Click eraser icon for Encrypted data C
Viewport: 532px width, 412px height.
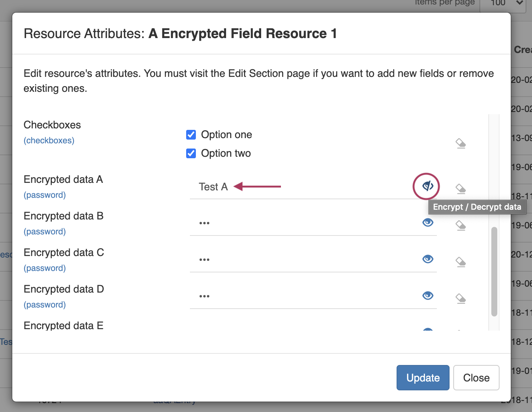pyautogui.click(x=461, y=262)
